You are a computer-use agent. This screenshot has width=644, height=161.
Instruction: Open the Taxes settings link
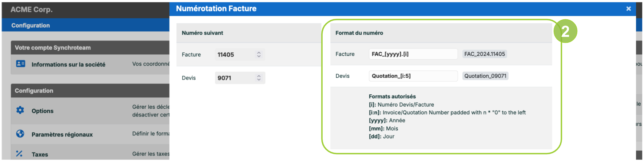point(40,155)
